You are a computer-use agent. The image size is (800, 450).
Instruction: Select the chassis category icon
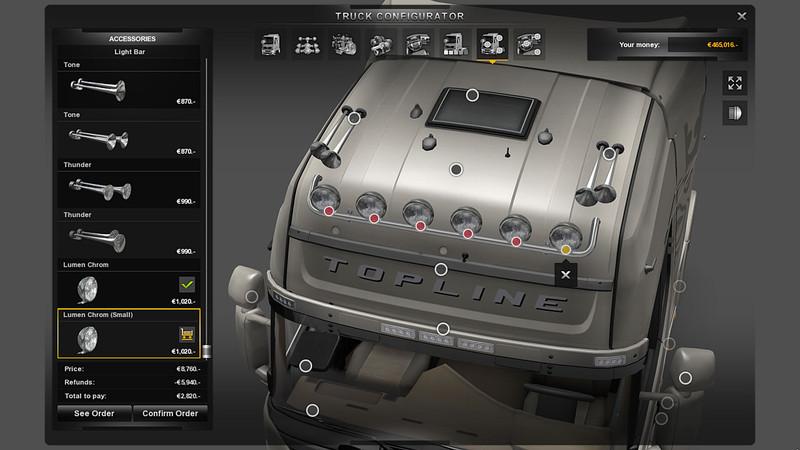tap(306, 44)
